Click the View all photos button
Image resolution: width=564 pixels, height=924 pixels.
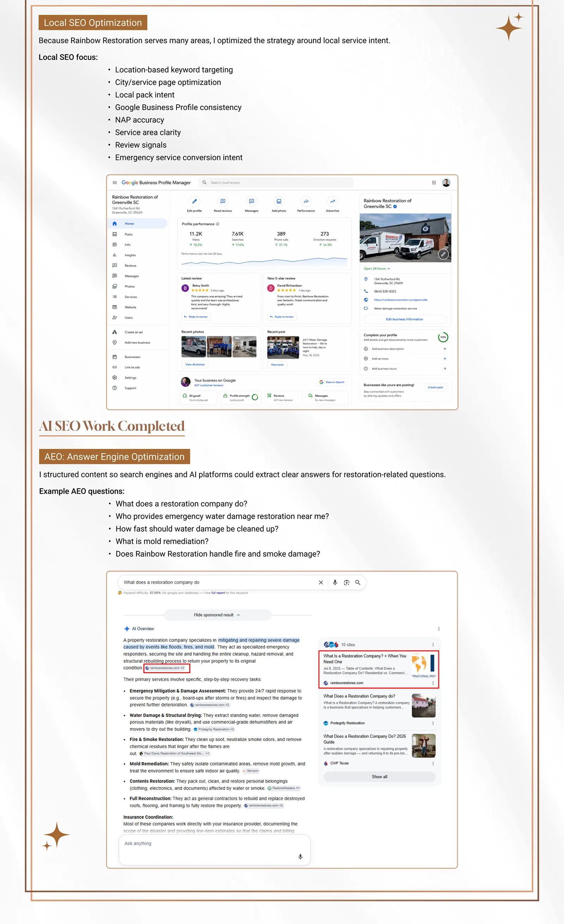click(x=195, y=364)
